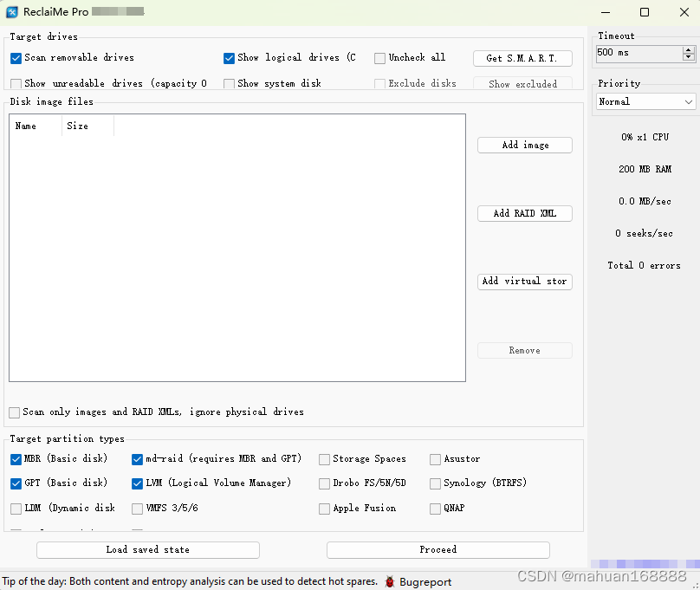Enable Drobo FS/5N/5D checkbox
Screen dimensions: 700x590
point(325,483)
